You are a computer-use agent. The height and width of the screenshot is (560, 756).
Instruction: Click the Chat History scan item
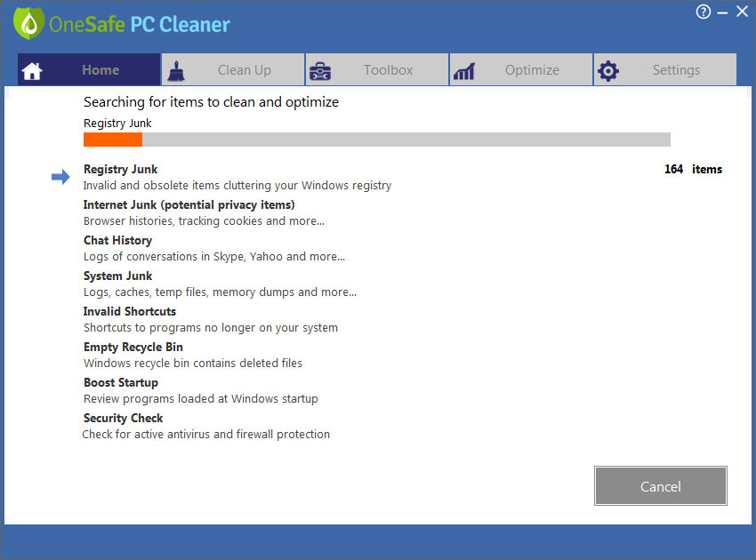click(x=117, y=240)
